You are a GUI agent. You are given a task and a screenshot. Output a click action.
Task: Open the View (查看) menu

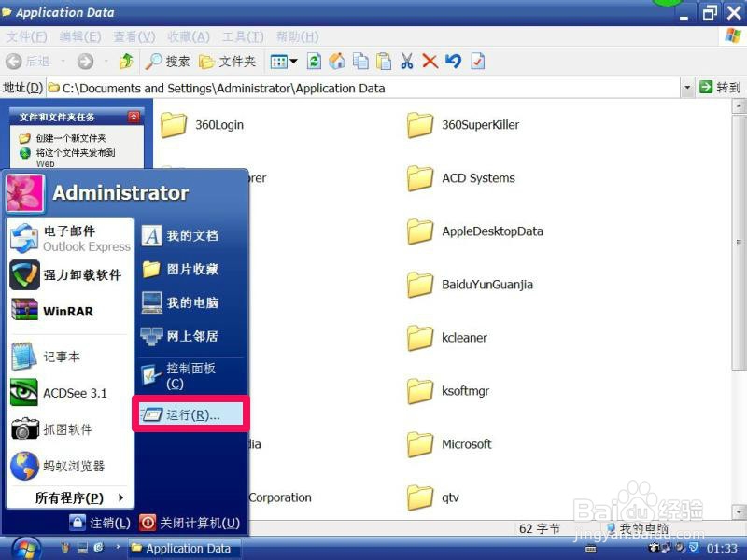click(x=134, y=36)
